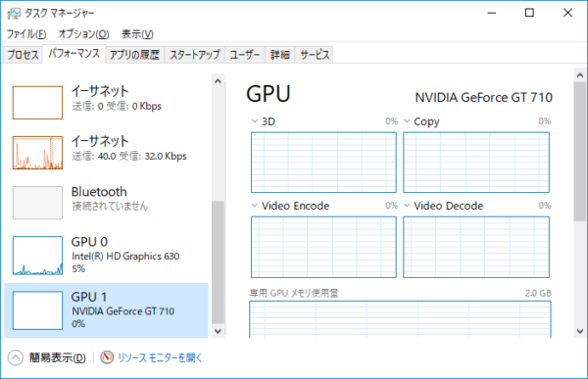This screenshot has width=588, height=379.
Task: Click the 接続されていません Bluetooth status text
Action: coord(110,207)
